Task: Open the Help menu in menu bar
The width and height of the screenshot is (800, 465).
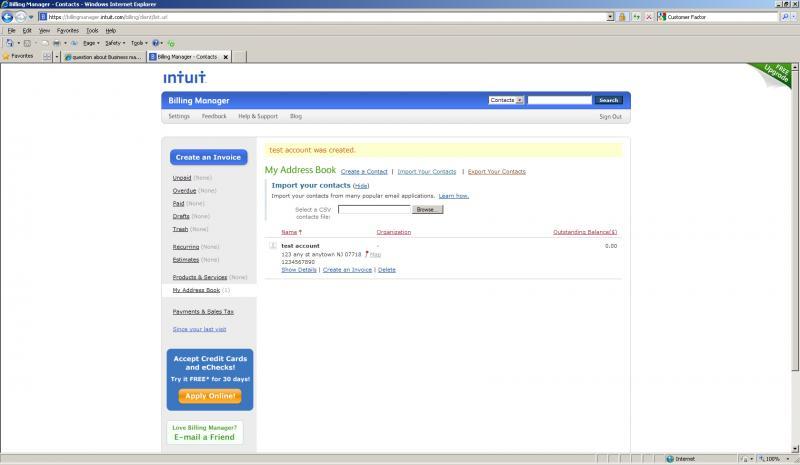Action: [111, 31]
